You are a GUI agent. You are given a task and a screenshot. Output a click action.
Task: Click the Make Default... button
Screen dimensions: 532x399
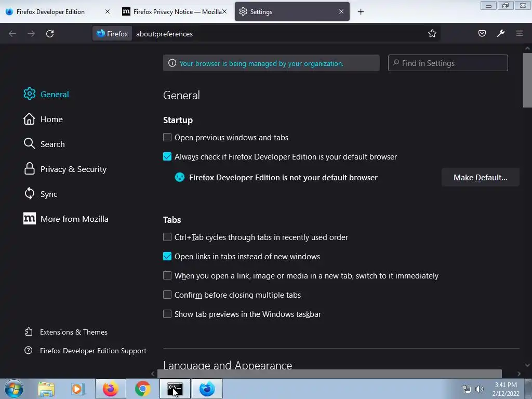pyautogui.click(x=480, y=177)
